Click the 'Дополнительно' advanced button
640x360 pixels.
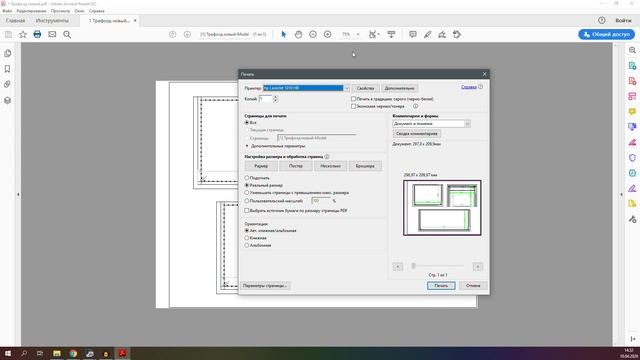click(x=400, y=88)
